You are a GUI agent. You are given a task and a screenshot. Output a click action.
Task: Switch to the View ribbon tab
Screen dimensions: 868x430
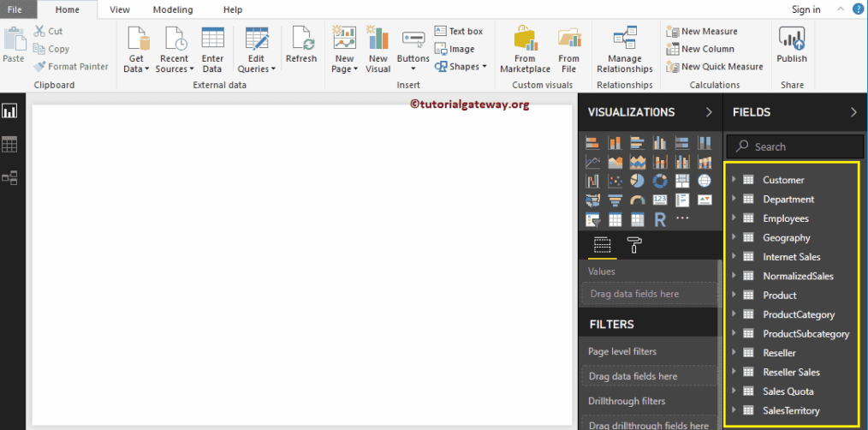click(120, 9)
